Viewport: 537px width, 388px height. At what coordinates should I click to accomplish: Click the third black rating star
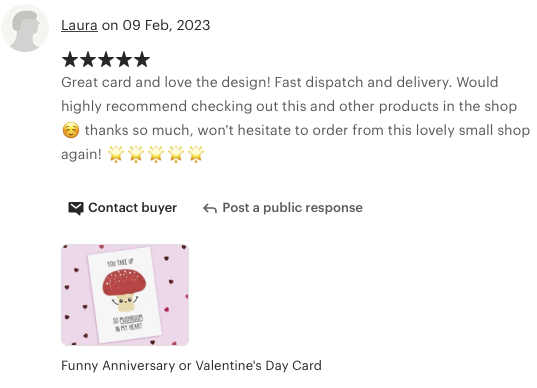point(106,60)
